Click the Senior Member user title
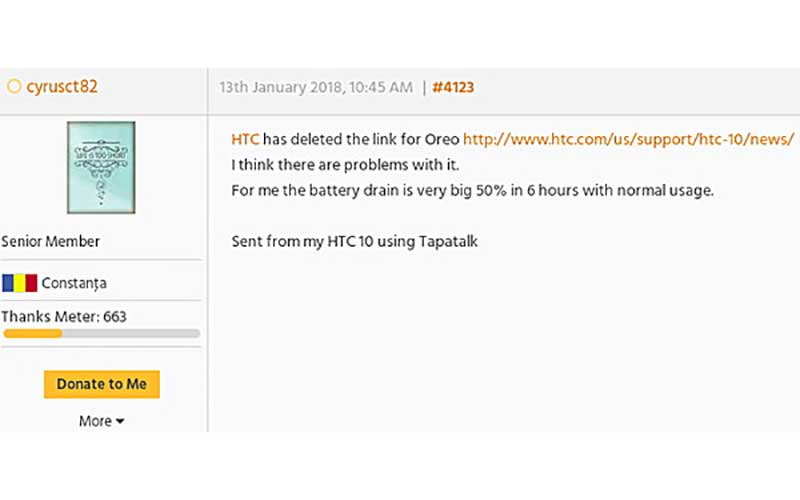Screen dimensions: 800x500 click(50, 241)
